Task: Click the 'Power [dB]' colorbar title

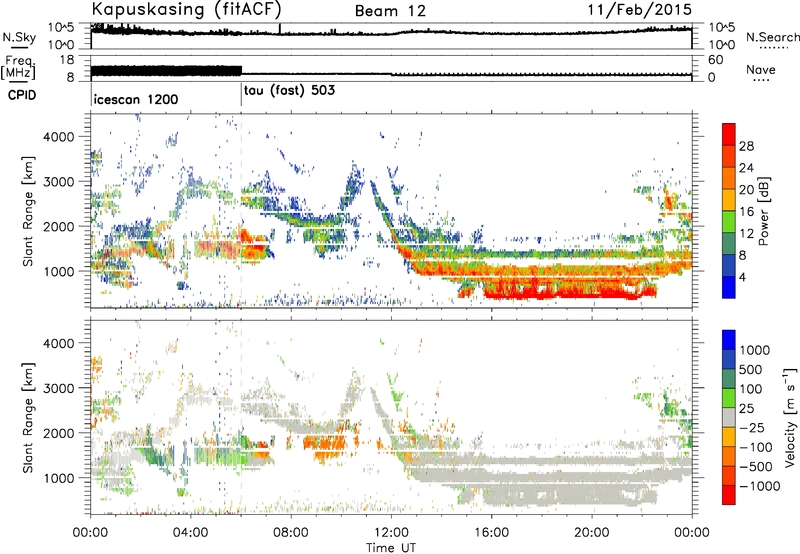Action: pos(764,211)
